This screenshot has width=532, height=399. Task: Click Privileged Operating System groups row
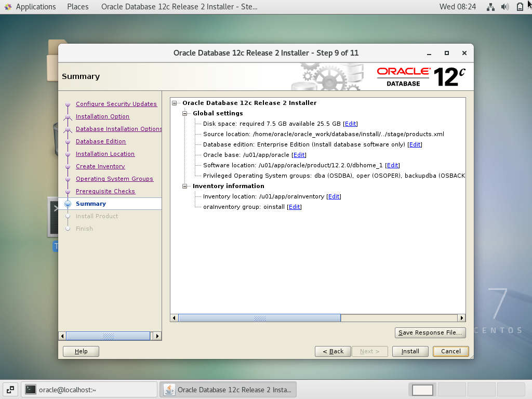click(x=334, y=176)
